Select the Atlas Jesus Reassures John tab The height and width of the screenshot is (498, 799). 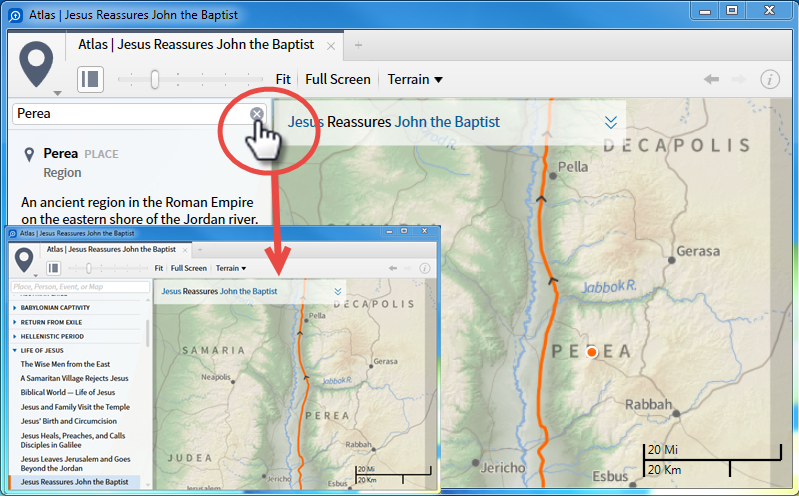pos(196,45)
